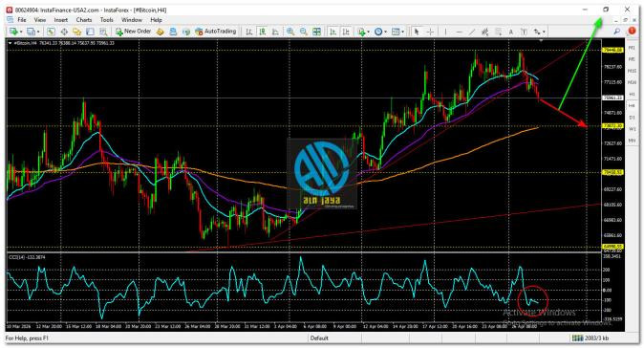Toggle the Navigator folder-star icon

click(76, 32)
